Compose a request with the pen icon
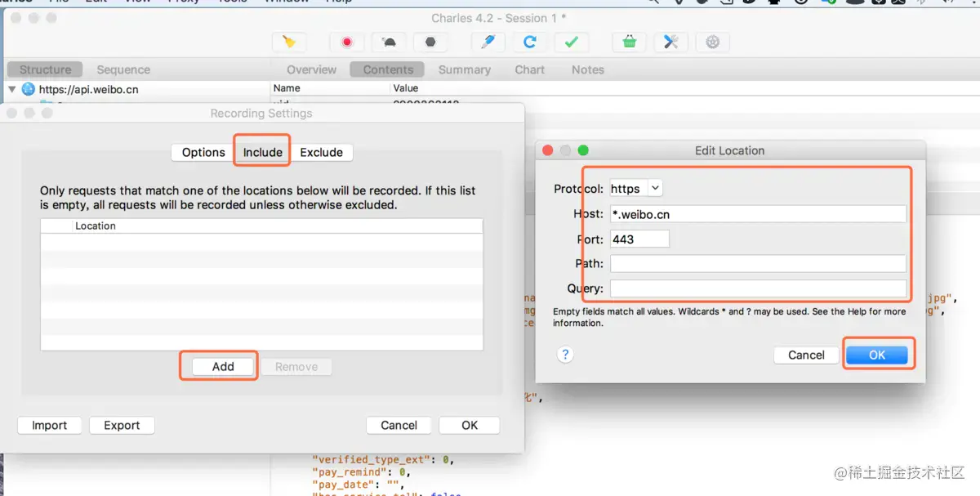980x496 pixels. coord(488,42)
